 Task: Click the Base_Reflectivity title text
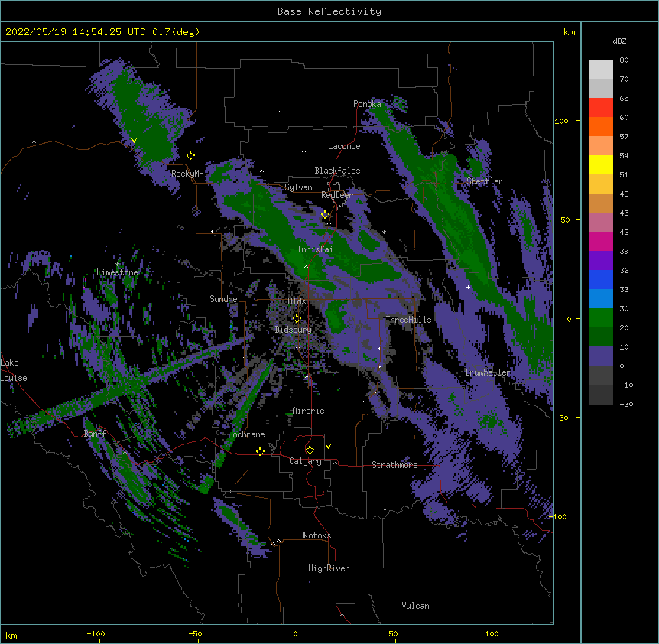click(x=329, y=11)
